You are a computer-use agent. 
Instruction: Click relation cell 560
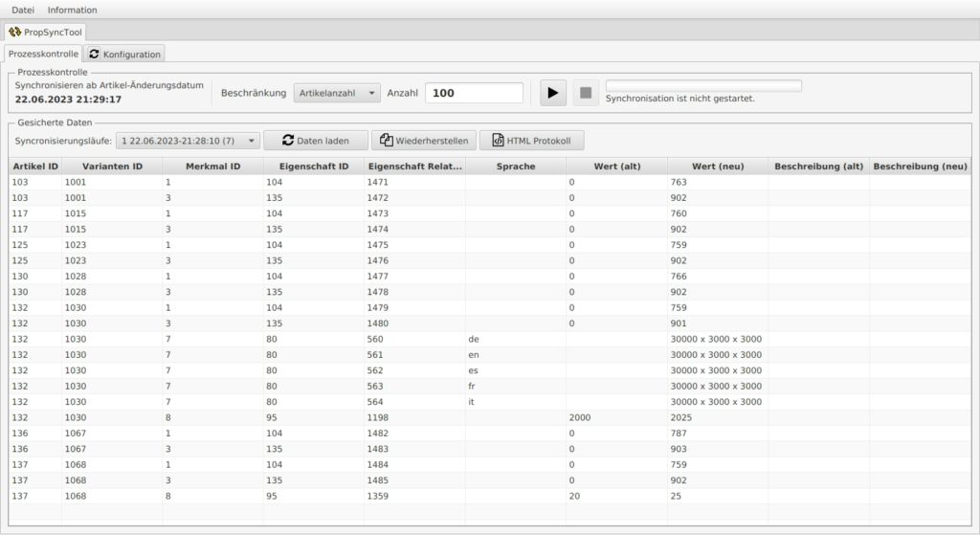pos(415,339)
